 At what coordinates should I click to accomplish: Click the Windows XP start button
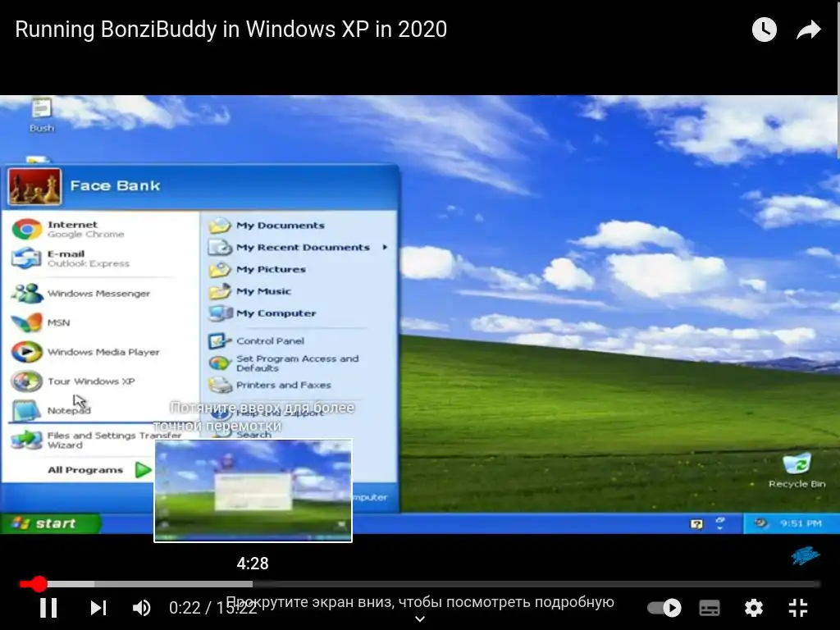tap(50, 523)
